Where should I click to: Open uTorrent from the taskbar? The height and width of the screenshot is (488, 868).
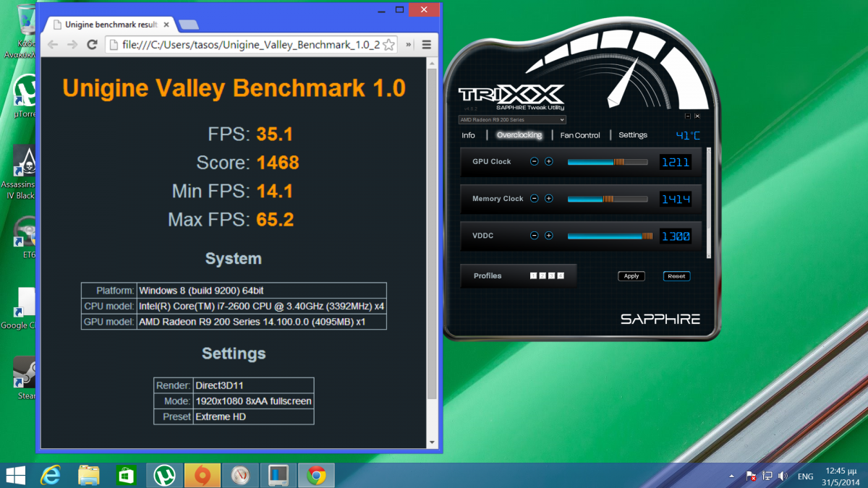click(x=164, y=476)
